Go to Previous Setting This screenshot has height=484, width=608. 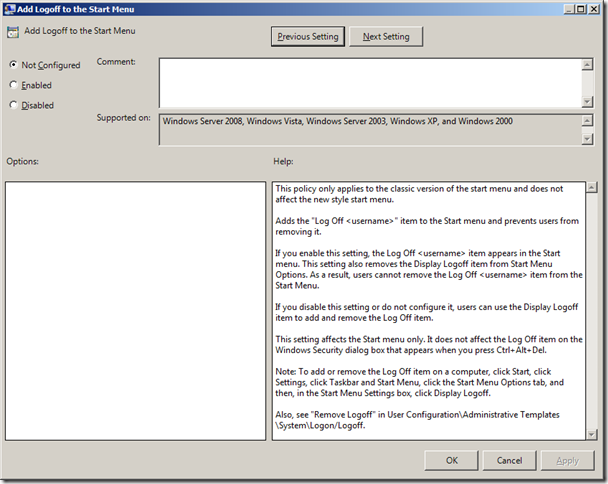(307, 37)
